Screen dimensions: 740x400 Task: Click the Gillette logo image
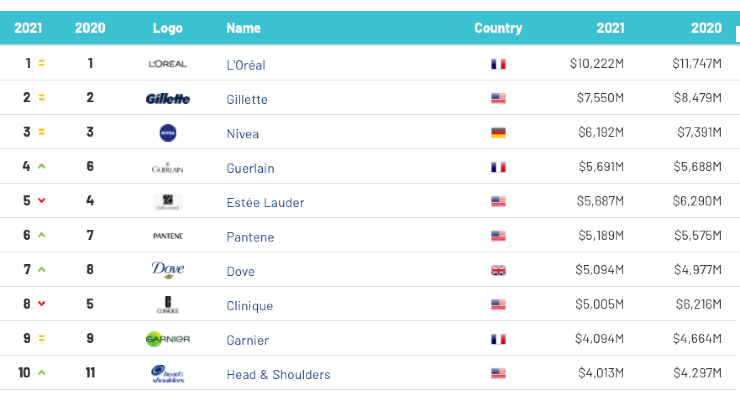pyautogui.click(x=168, y=99)
